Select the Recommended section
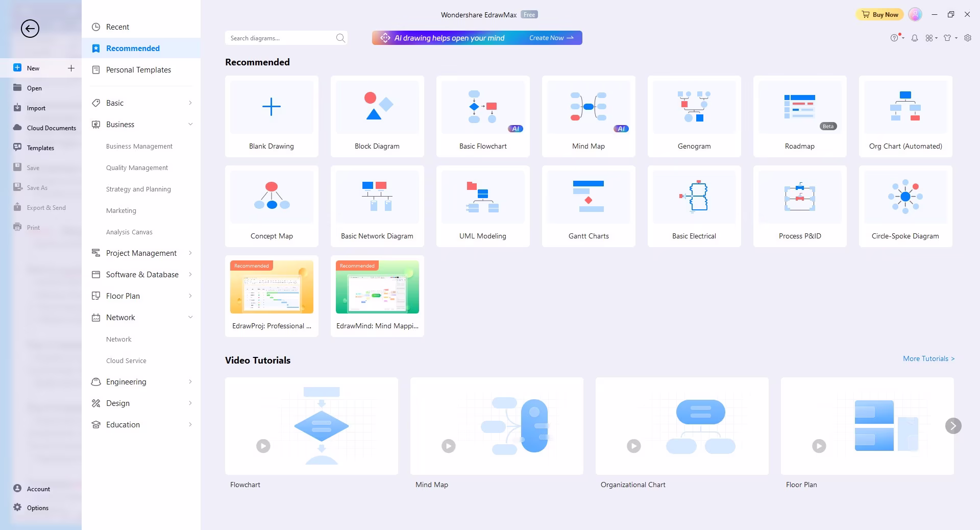 (141, 49)
